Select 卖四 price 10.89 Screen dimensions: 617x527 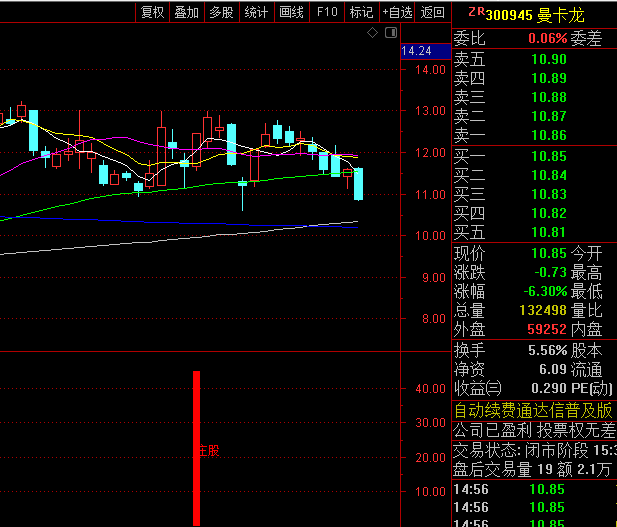coord(549,78)
